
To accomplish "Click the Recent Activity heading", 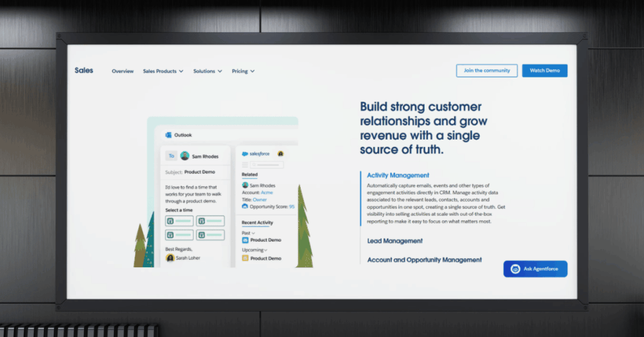I will pos(257,223).
